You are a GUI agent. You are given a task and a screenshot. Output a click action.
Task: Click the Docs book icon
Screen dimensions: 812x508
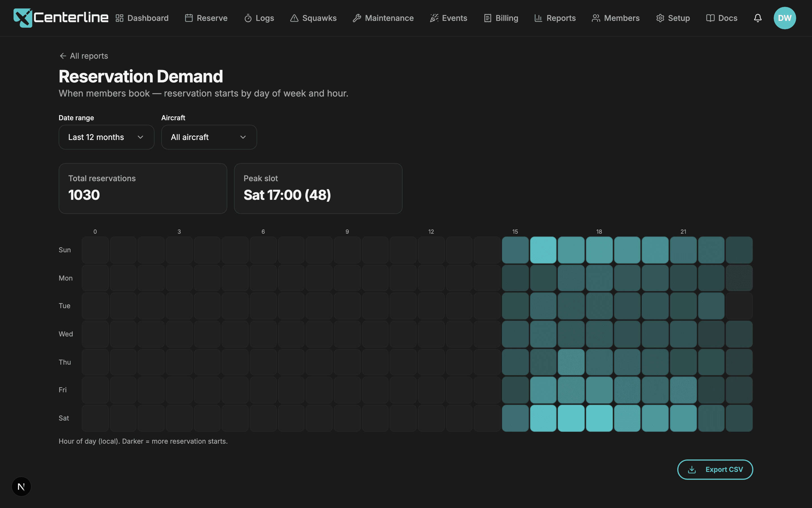[710, 18]
